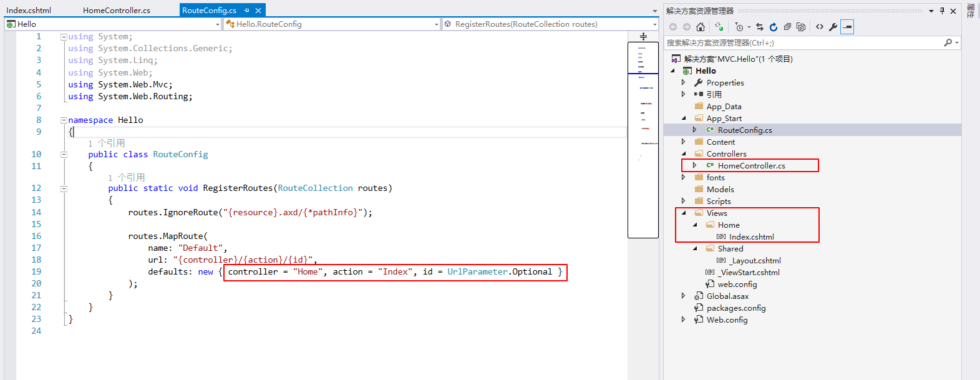Image resolution: width=980 pixels, height=380 pixels.
Task: Click Collapse All in Solution Explorer toolbar
Action: coord(787,27)
